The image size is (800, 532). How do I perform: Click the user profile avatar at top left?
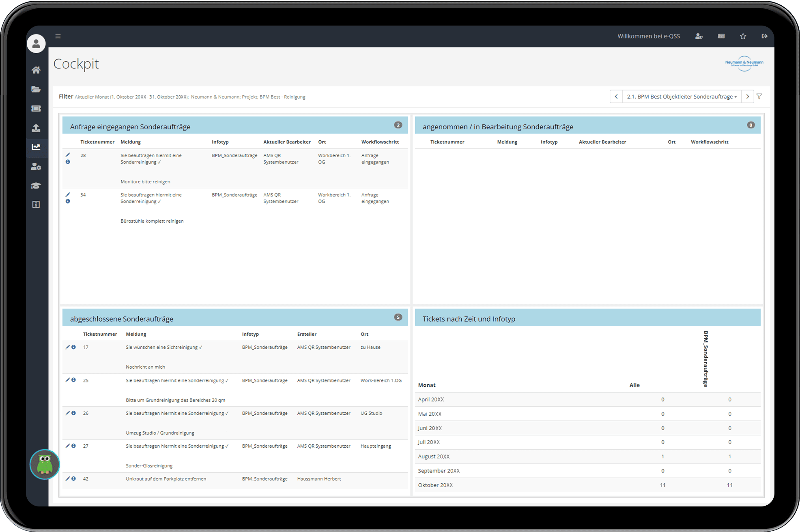coord(36,43)
